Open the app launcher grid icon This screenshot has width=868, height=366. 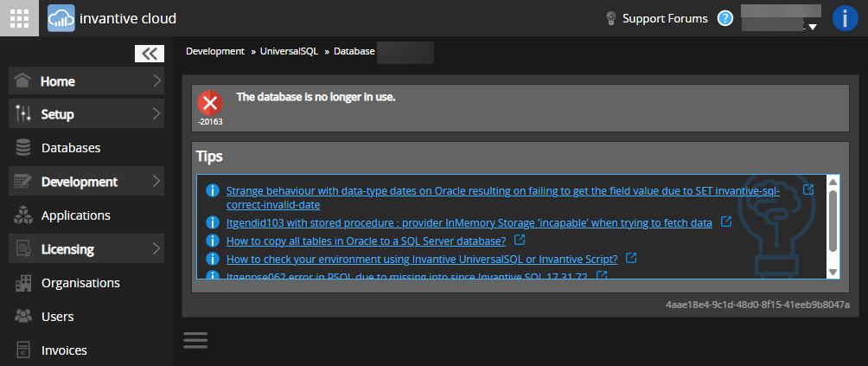19,17
